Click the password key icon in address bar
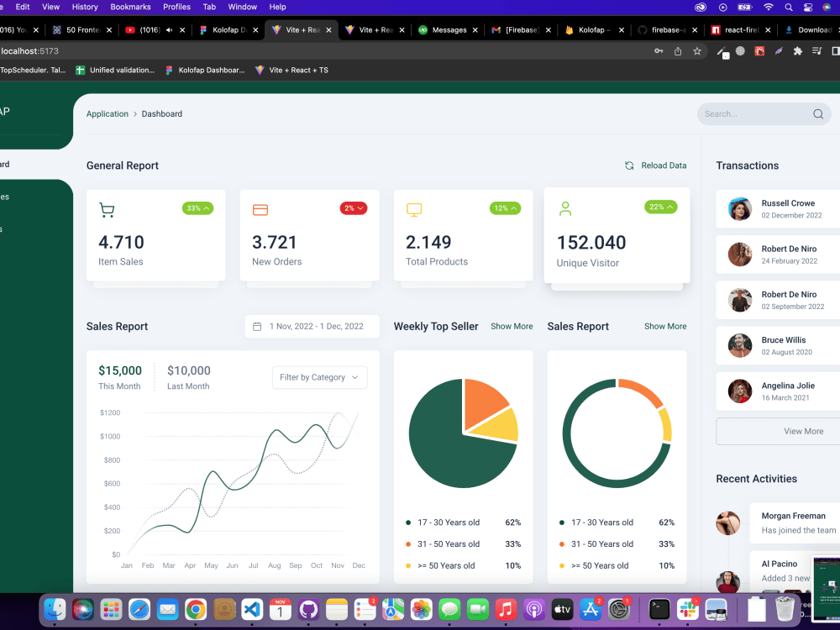840x630 pixels. click(659, 51)
